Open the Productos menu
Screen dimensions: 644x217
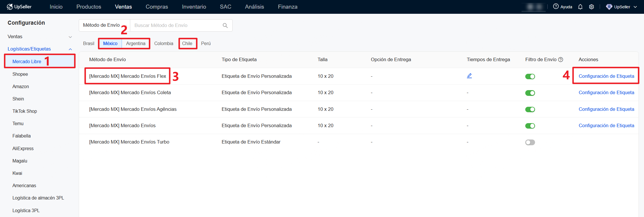tap(89, 7)
